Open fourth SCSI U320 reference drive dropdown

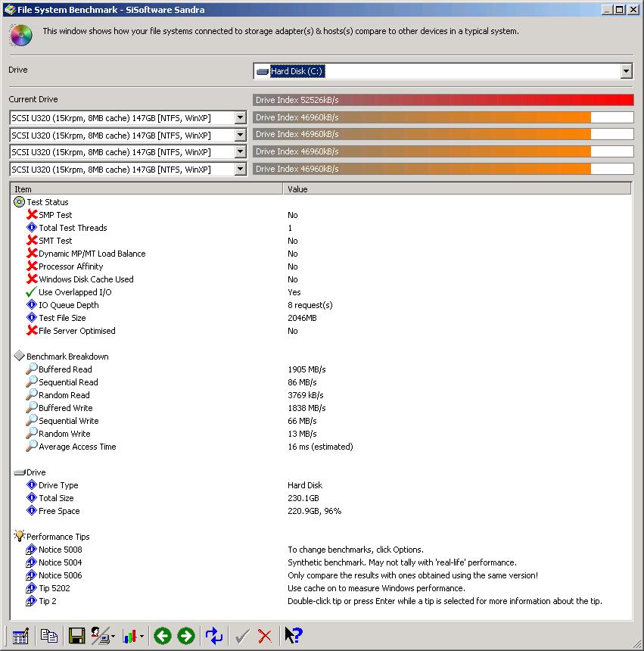pos(240,169)
